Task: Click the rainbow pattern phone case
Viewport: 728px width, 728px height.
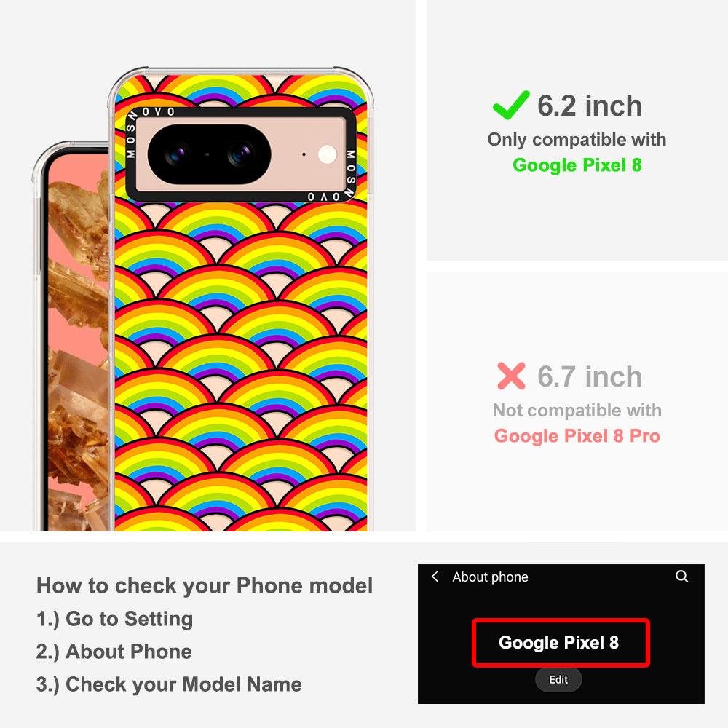Action: (241, 299)
